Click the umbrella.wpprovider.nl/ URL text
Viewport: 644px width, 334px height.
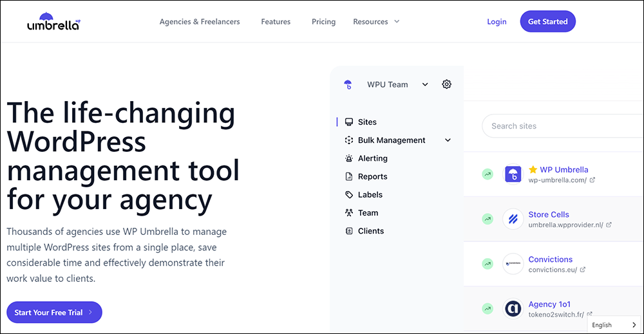pyautogui.click(x=565, y=225)
